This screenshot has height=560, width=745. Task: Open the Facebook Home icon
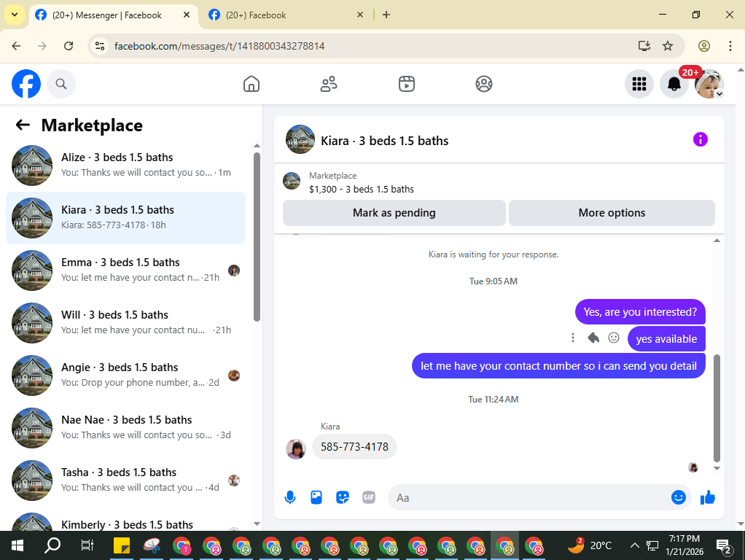pos(251,84)
